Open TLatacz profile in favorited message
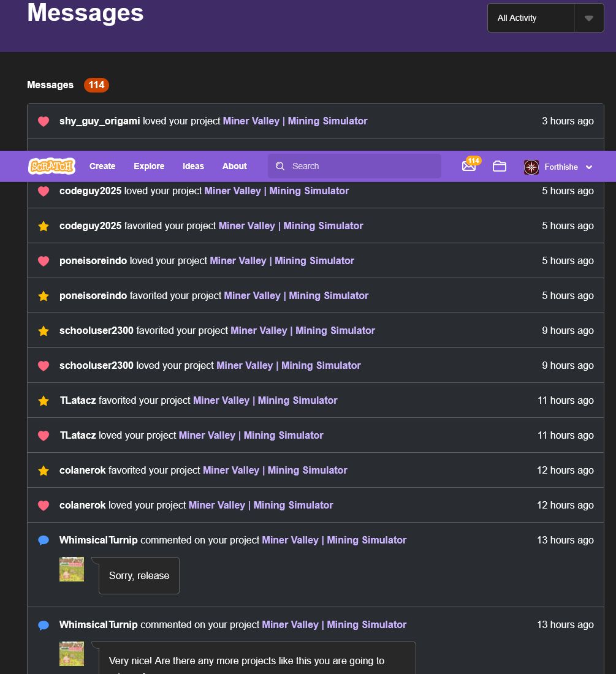 tap(78, 400)
